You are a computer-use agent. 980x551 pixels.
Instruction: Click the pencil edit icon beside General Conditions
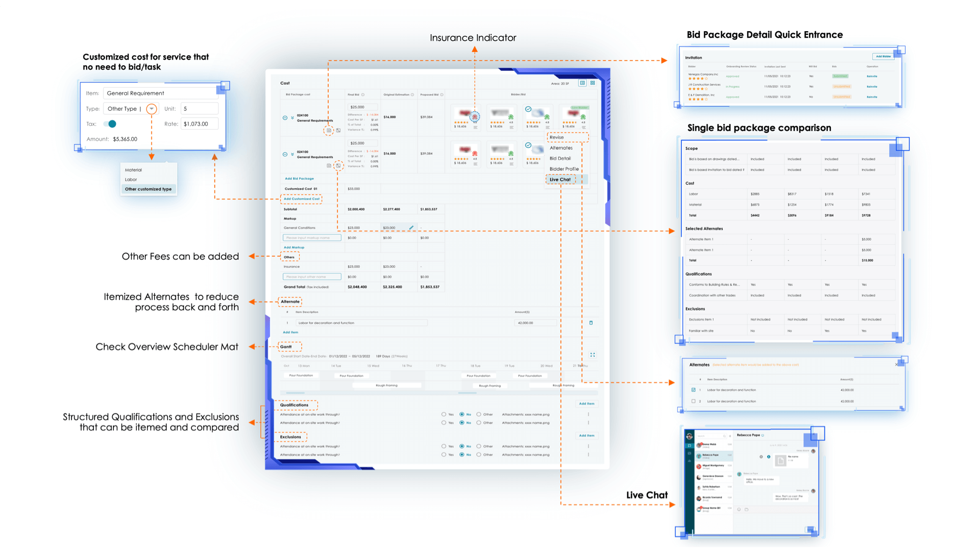411,228
